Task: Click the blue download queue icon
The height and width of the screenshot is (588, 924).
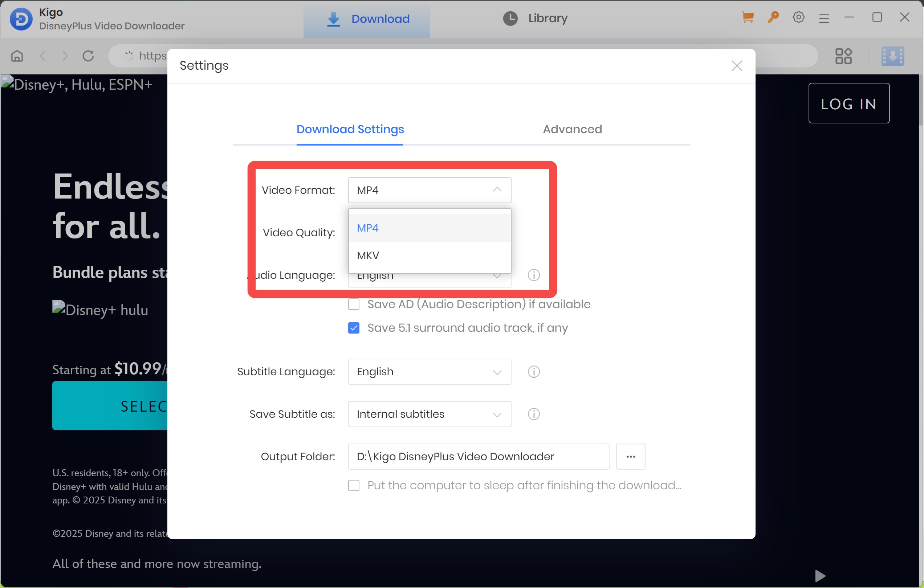Action: (892, 56)
